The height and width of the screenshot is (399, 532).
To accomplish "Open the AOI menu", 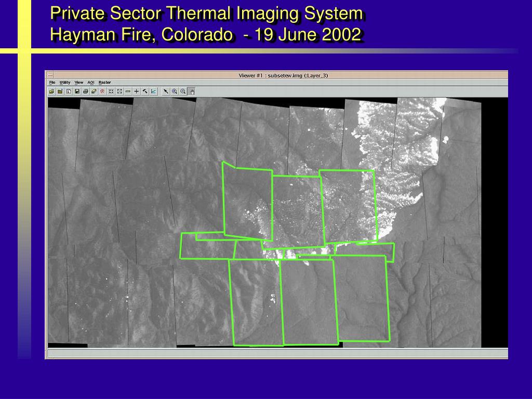I will click(x=91, y=83).
